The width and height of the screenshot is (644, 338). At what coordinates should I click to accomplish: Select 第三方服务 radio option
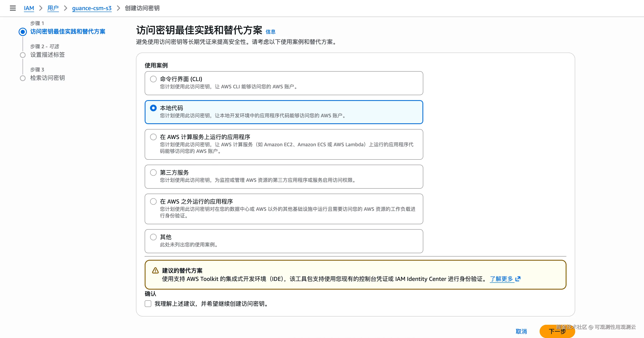pyautogui.click(x=153, y=172)
